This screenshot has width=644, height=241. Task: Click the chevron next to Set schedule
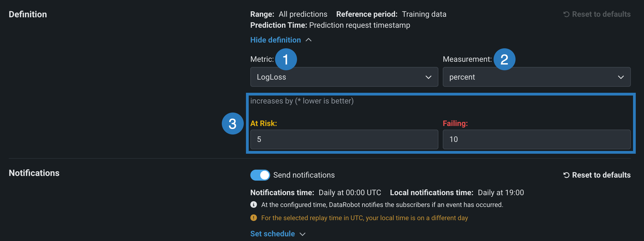point(303,234)
